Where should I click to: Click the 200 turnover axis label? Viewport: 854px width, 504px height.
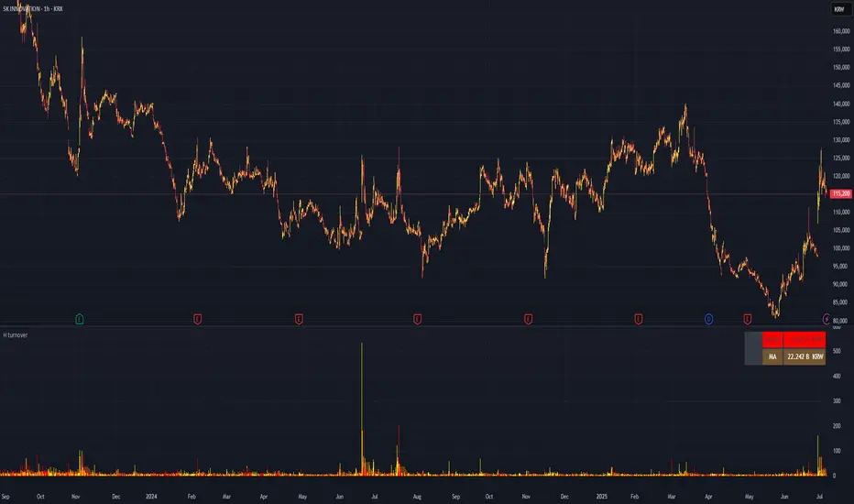pos(838,426)
